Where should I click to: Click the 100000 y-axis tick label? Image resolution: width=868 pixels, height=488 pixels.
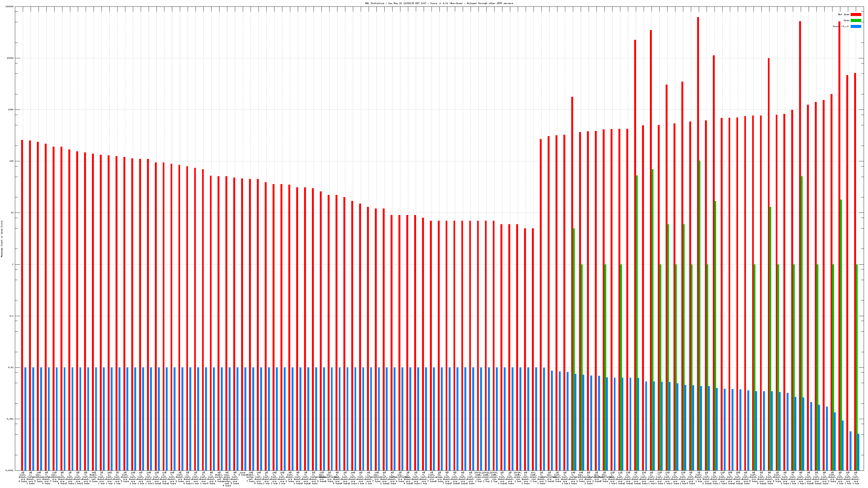point(10,7)
